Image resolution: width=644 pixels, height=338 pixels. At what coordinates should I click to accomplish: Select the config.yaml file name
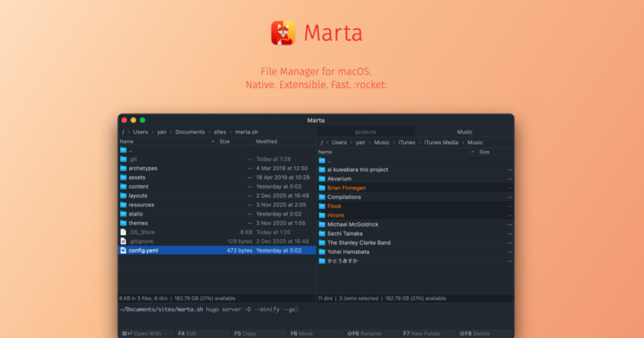[143, 250]
